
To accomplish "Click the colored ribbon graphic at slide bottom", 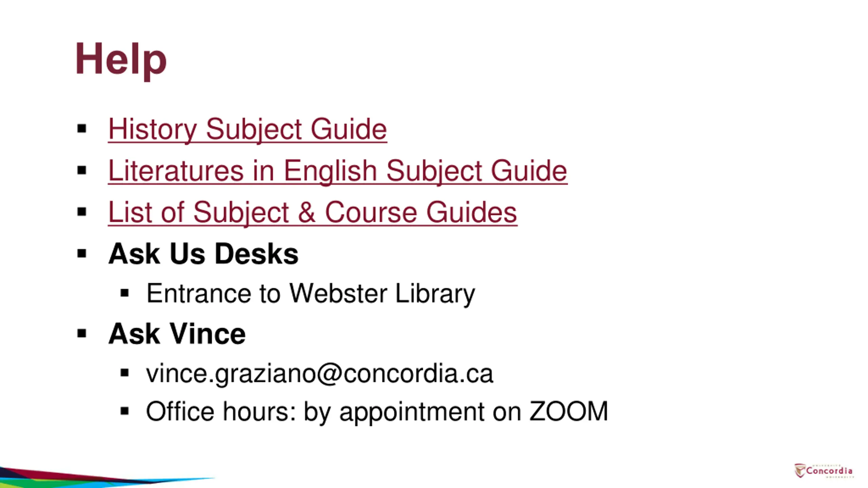I will (x=107, y=477).
